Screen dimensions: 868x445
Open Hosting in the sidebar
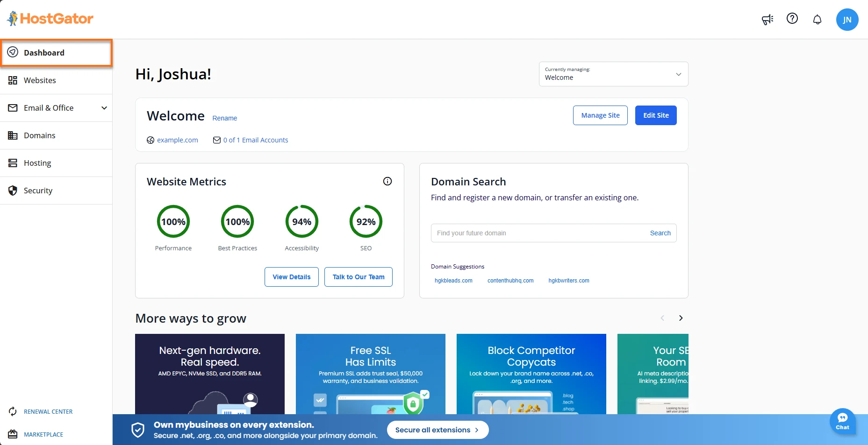click(56, 163)
